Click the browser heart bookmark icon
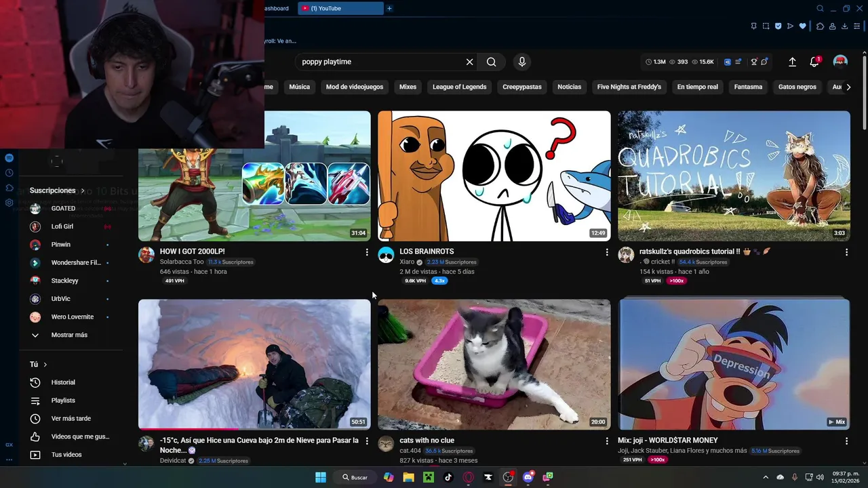The image size is (868, 488). click(x=803, y=26)
